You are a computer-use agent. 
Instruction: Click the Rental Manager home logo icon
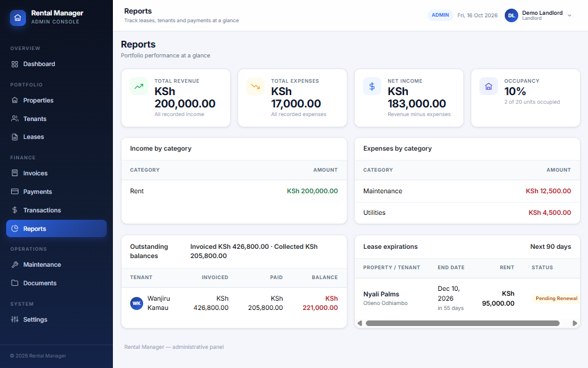pos(18,18)
